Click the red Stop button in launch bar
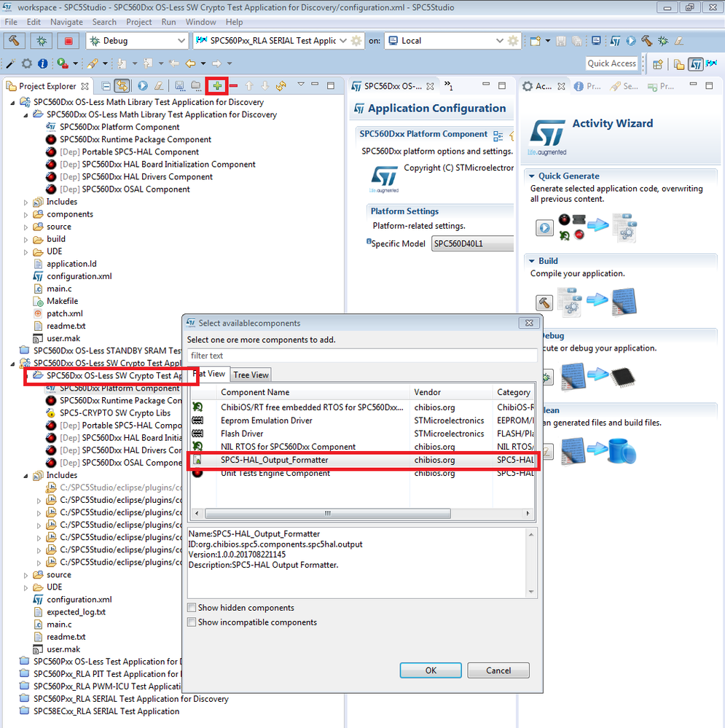This screenshot has height=728, width=725. click(x=68, y=41)
